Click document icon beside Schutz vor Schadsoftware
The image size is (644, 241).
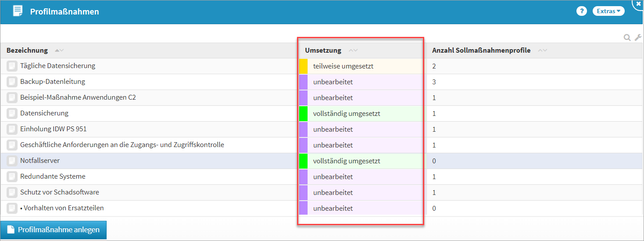point(12,193)
